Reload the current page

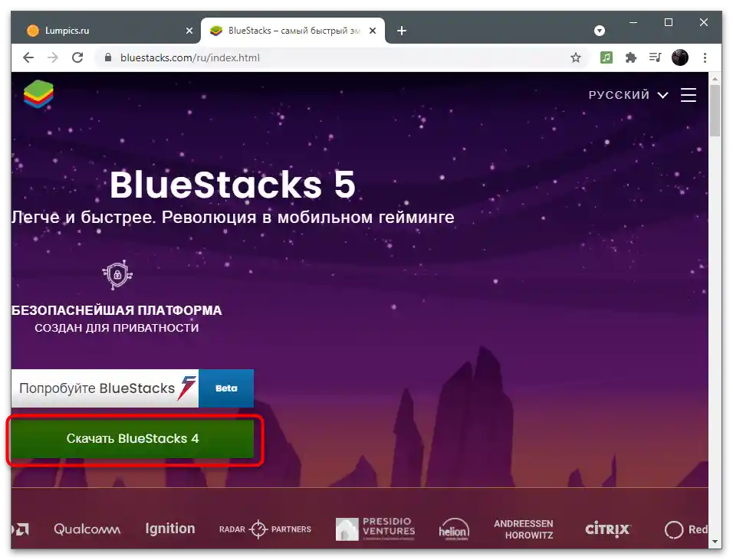pos(77,57)
